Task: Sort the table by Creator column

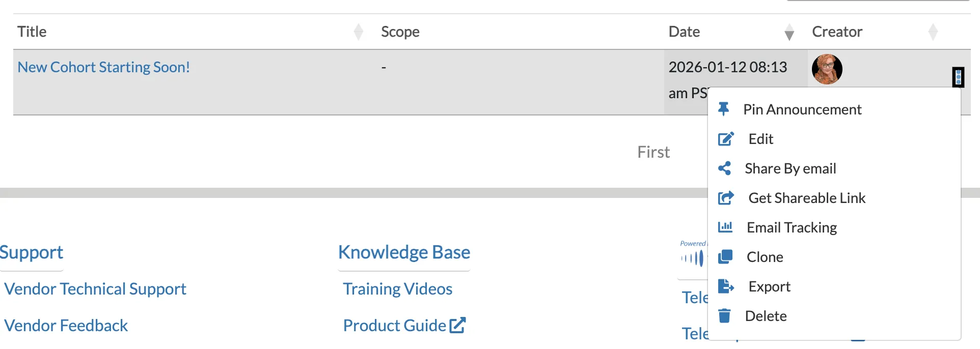Action: click(x=933, y=32)
